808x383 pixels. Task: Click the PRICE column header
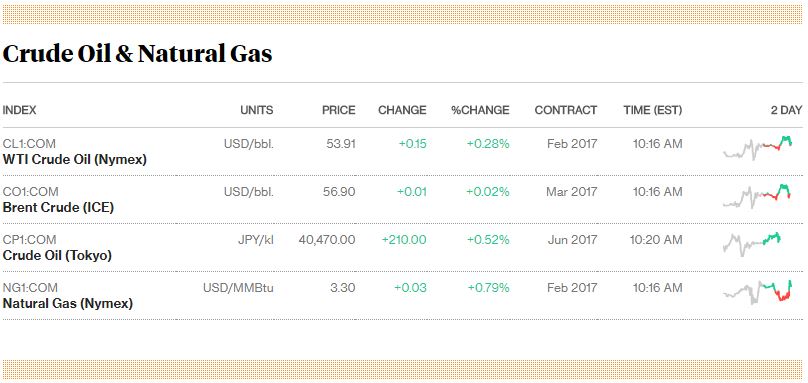(339, 110)
